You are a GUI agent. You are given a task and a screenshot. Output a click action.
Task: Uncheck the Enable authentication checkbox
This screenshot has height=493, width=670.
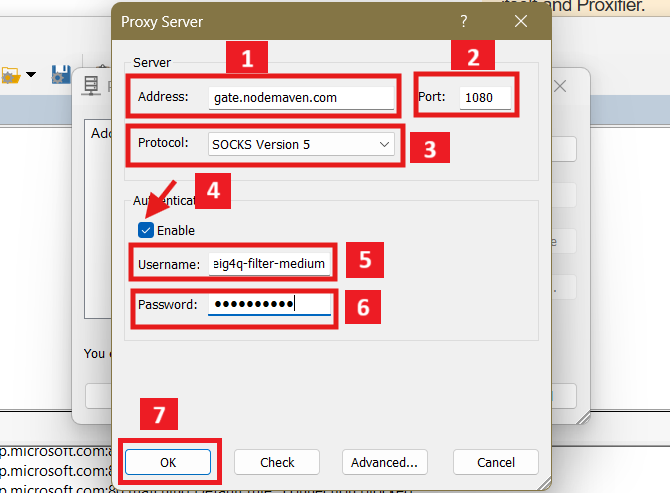coord(147,230)
